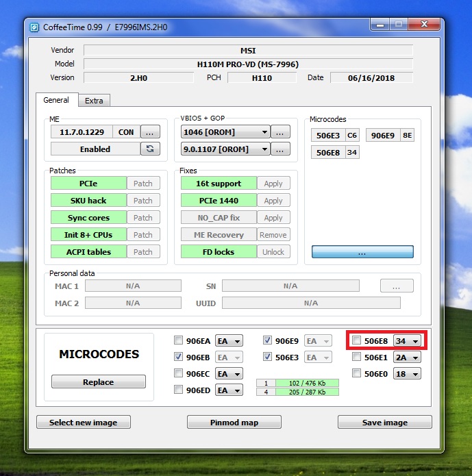
Task: Check the 506E0 microcode checkbox
Action: [356, 373]
